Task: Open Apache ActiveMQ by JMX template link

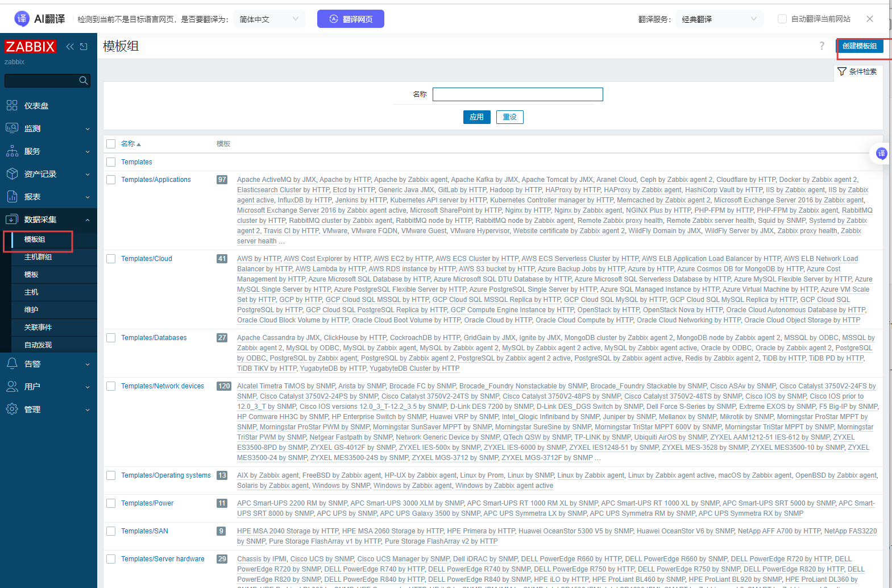Action: (x=276, y=180)
